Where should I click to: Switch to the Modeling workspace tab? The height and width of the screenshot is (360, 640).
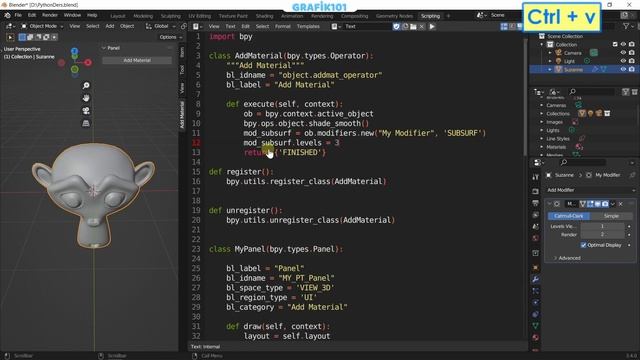143,16
